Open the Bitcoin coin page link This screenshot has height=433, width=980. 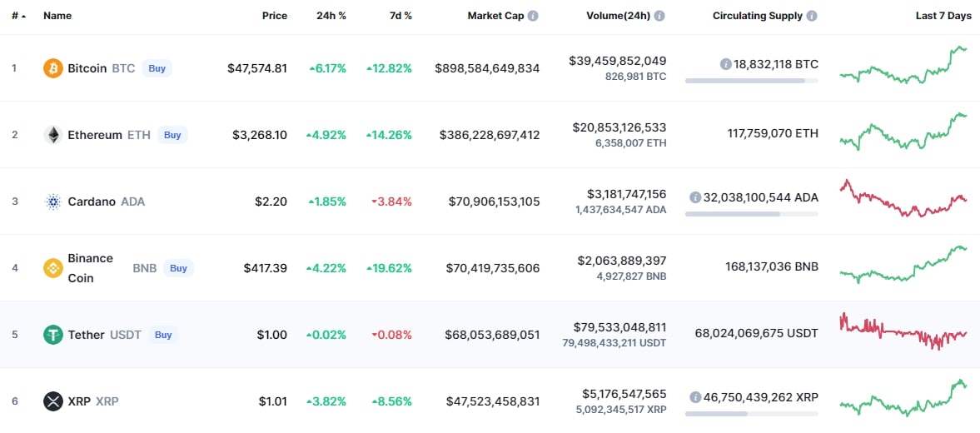(87, 68)
